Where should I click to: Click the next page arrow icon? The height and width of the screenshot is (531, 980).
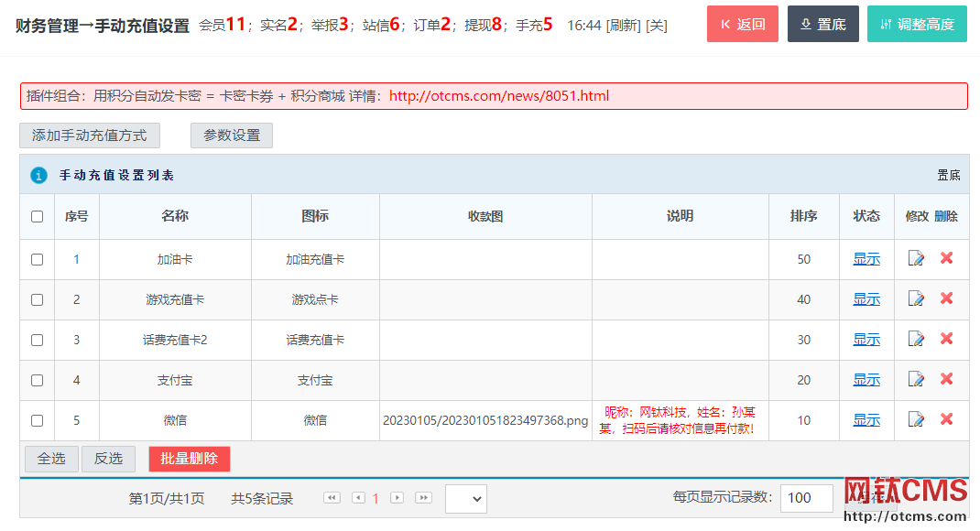pyautogui.click(x=397, y=498)
